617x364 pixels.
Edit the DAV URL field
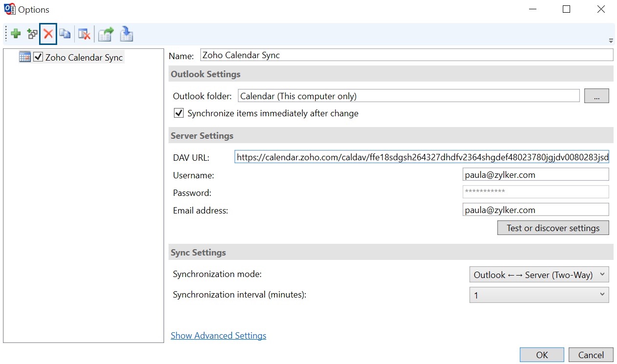[x=420, y=157]
